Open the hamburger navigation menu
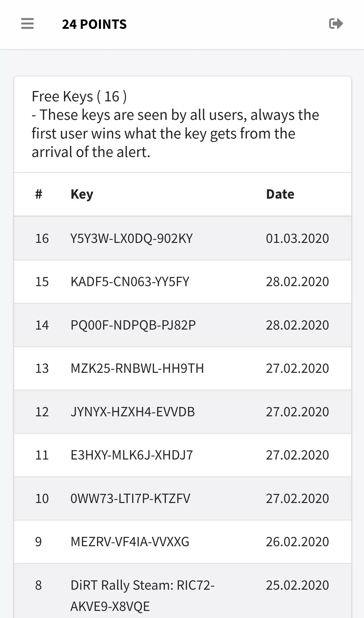The width and height of the screenshot is (364, 618). point(27,24)
